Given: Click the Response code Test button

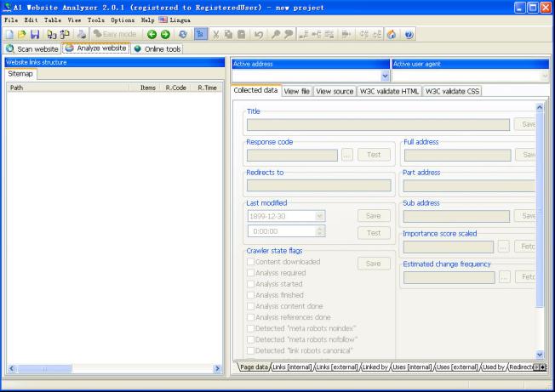Looking at the screenshot, I should [x=374, y=155].
